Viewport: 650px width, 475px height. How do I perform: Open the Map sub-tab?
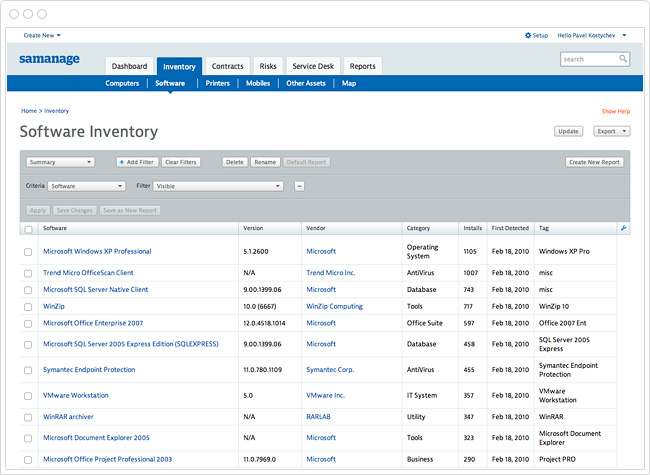[x=349, y=83]
